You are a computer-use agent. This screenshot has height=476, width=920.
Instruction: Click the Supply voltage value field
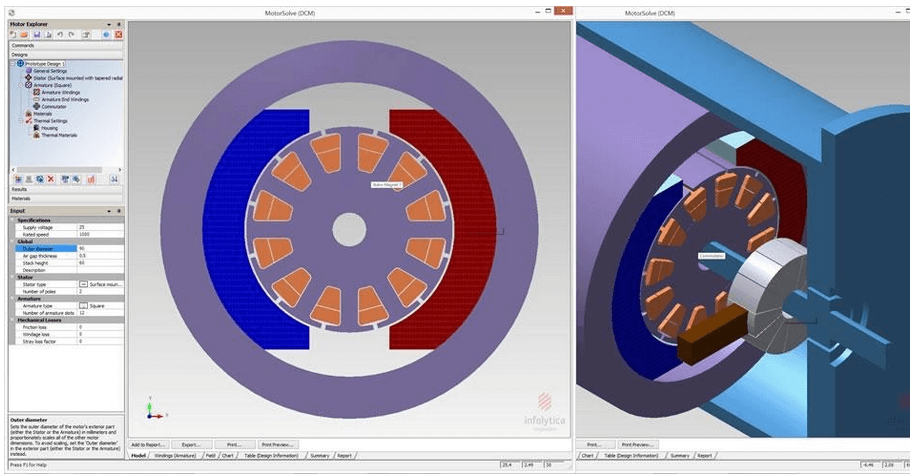(x=100, y=227)
